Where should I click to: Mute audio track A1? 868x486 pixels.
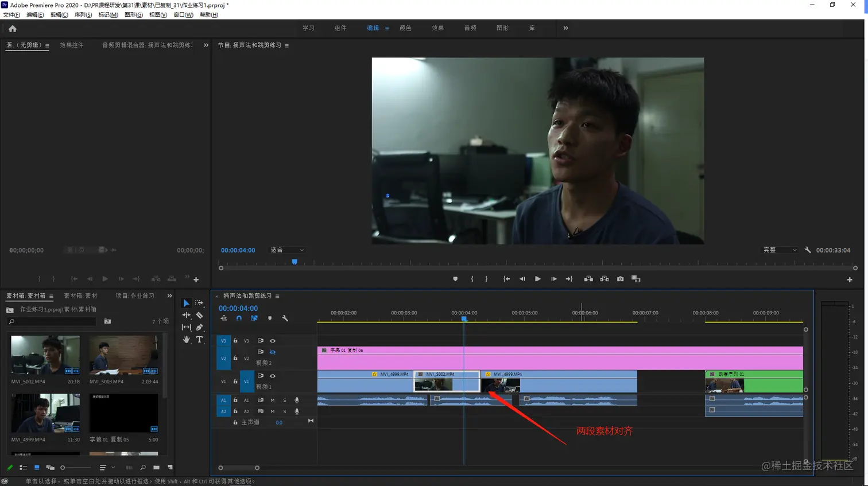[272, 400]
